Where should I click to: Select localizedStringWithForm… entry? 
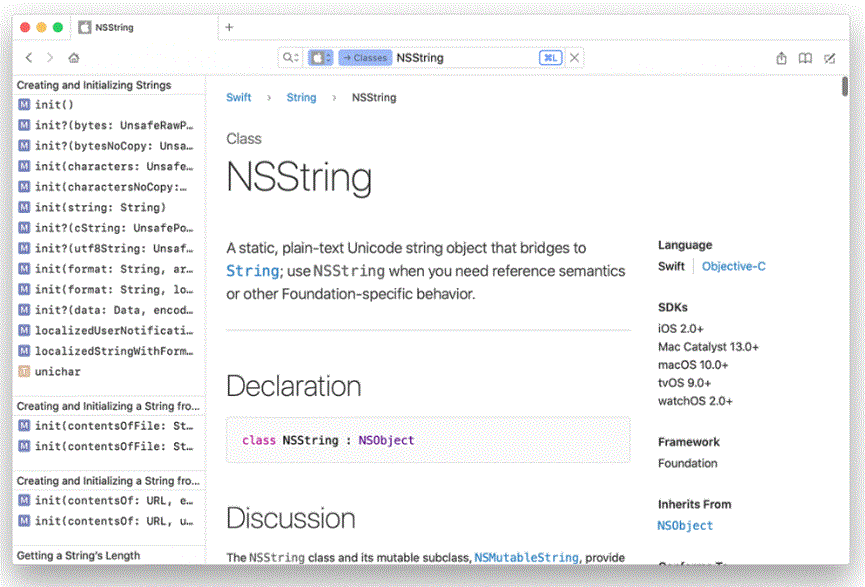click(109, 351)
